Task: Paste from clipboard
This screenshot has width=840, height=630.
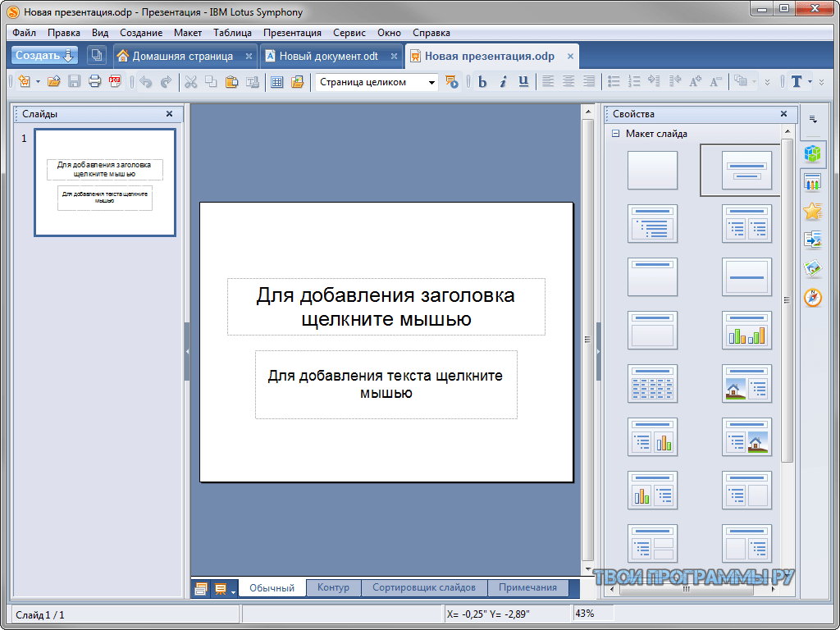Action: 231,82
